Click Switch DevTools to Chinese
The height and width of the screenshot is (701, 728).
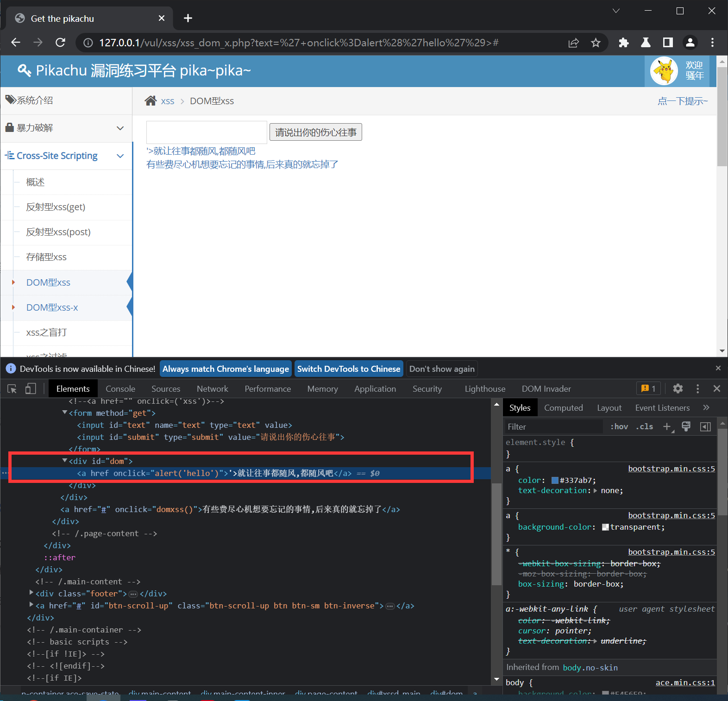tap(349, 369)
